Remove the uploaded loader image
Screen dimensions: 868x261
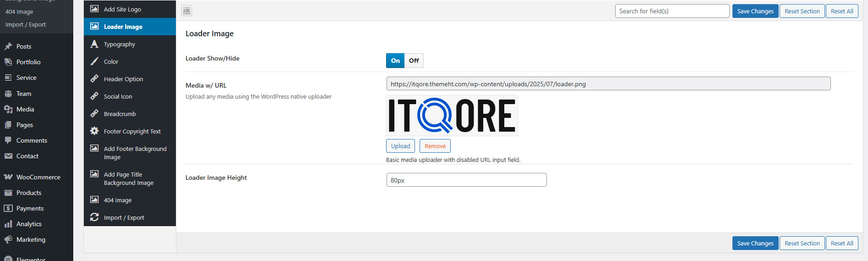tap(435, 146)
